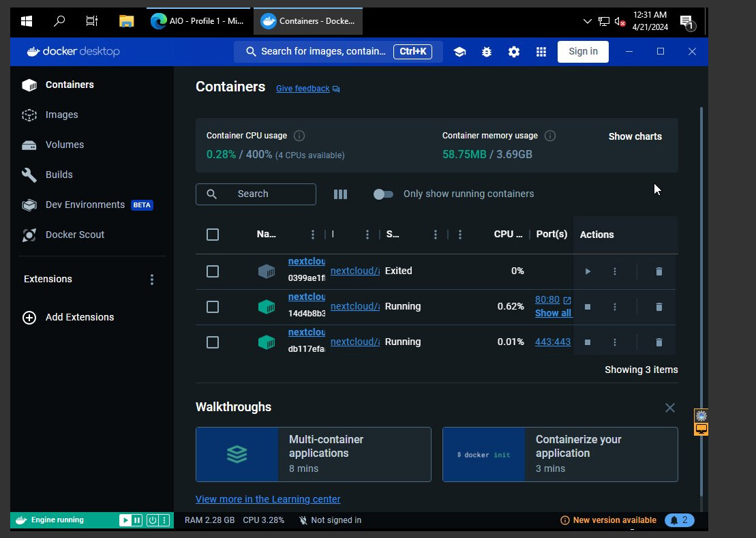
Task: Open the Extensions three-dot menu
Action: click(152, 280)
